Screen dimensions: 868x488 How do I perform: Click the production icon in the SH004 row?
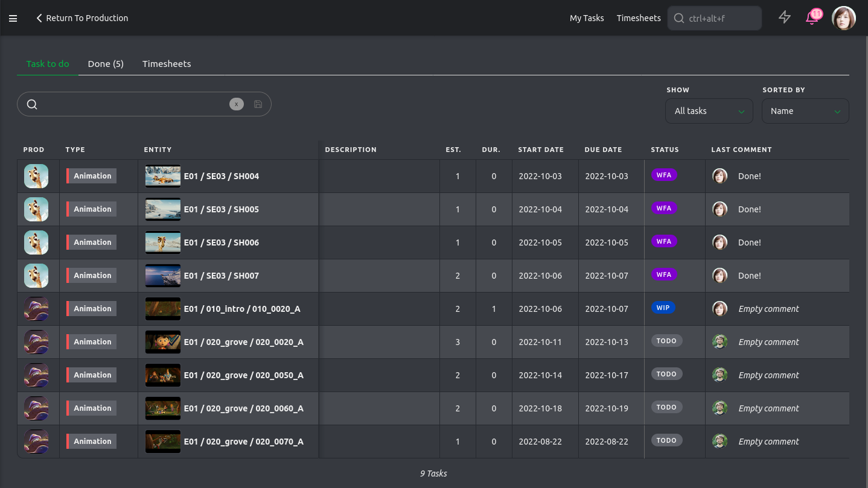(x=36, y=176)
